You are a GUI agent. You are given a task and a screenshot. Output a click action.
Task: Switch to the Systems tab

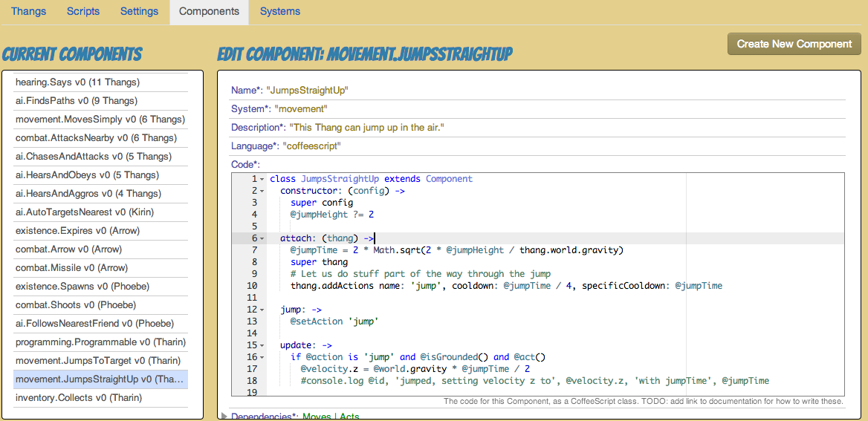(x=280, y=11)
